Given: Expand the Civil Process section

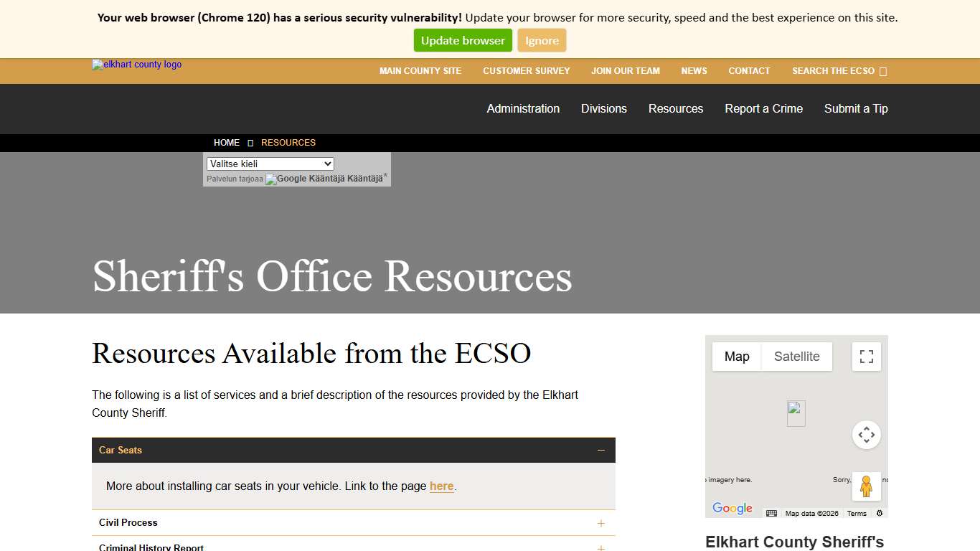Looking at the screenshot, I should [601, 523].
